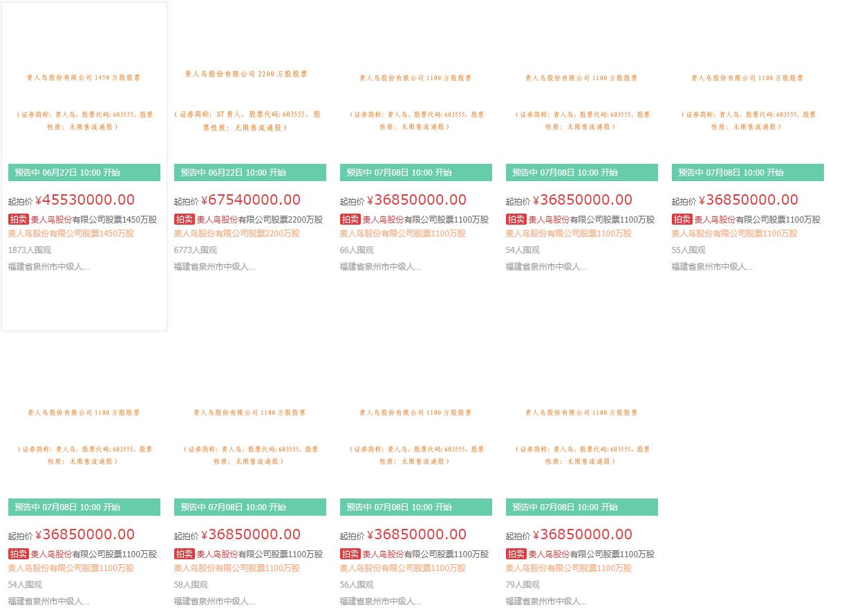Screen dimensions: 844x616
Task: Open the orange subtitle directly above 79人围观
Action: 569,568
